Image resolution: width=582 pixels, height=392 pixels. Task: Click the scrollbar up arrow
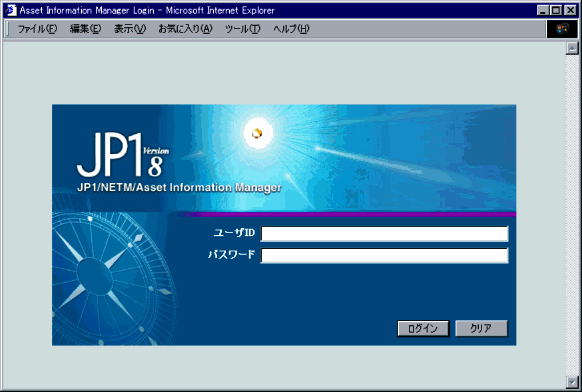click(x=572, y=49)
